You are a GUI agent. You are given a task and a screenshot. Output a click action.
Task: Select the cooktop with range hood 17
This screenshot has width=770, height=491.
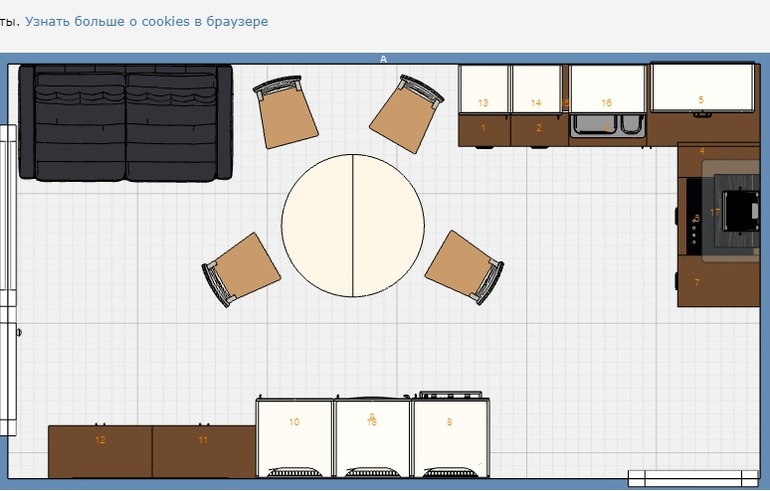(728, 212)
